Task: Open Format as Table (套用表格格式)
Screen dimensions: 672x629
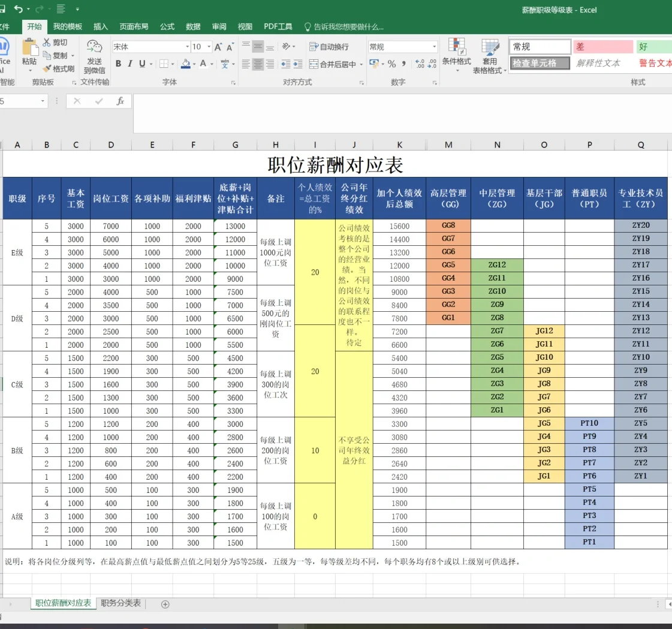Action: click(x=490, y=56)
